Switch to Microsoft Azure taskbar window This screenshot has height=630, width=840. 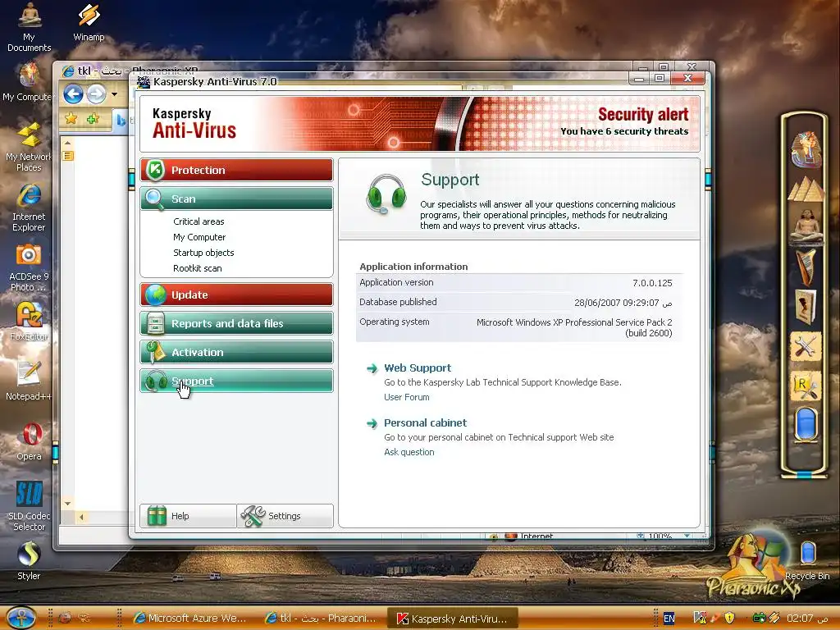point(189,618)
